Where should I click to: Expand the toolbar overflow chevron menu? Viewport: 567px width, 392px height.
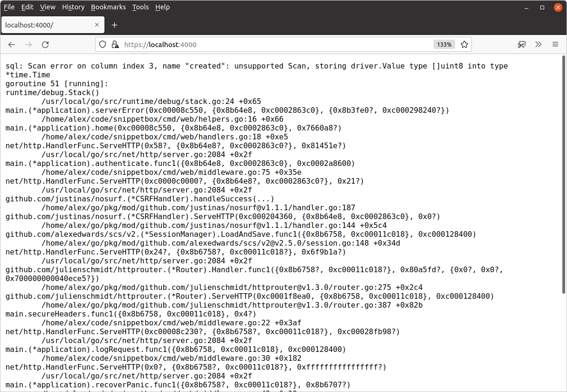pos(539,45)
